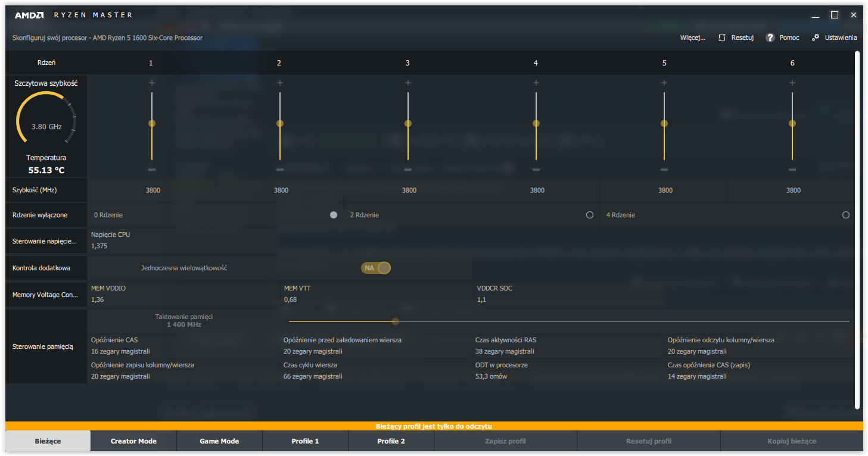Click the Zapisz profil button
Viewport: 868px width, 456px height.
point(505,441)
